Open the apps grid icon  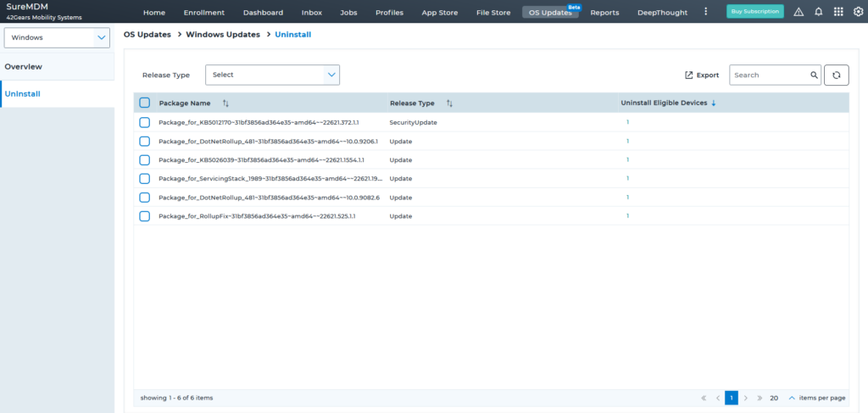(x=838, y=12)
